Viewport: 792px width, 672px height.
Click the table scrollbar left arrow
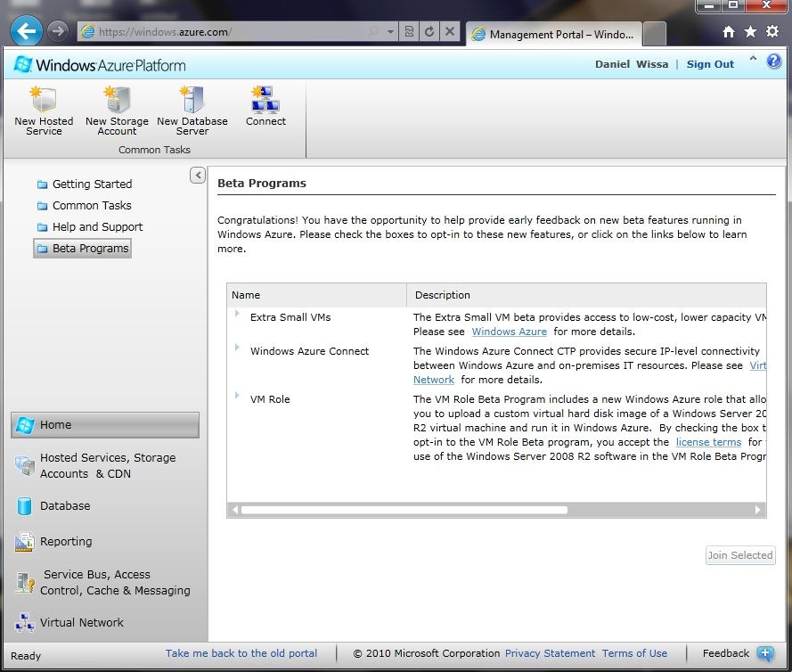[234, 510]
